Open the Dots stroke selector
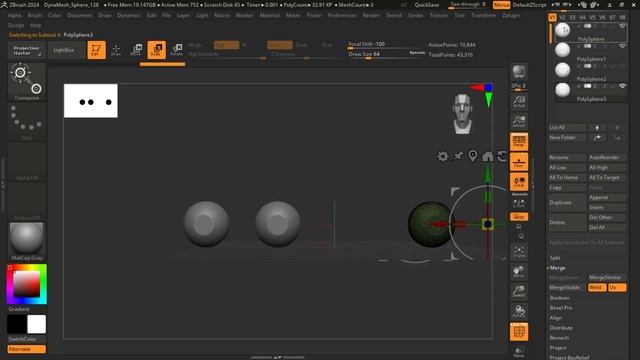Image resolution: width=640 pixels, height=360 pixels. click(27, 121)
